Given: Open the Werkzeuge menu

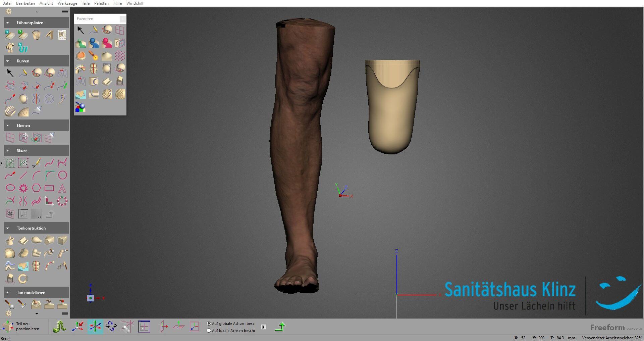Looking at the screenshot, I should pos(67,3).
